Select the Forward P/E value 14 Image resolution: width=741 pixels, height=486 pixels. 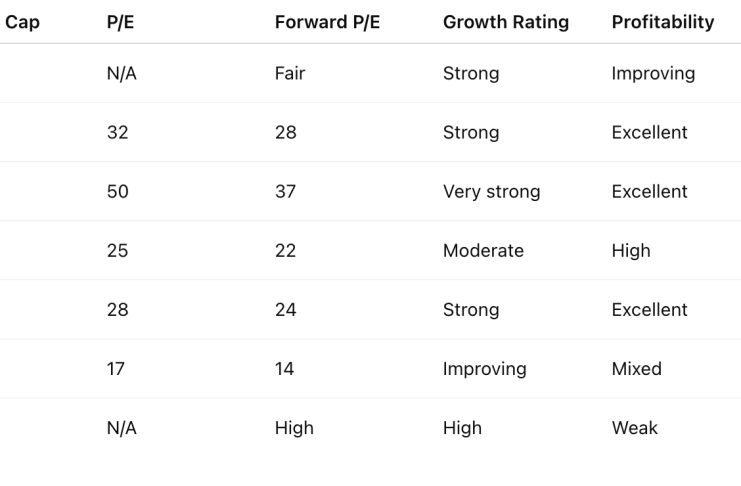click(x=285, y=369)
